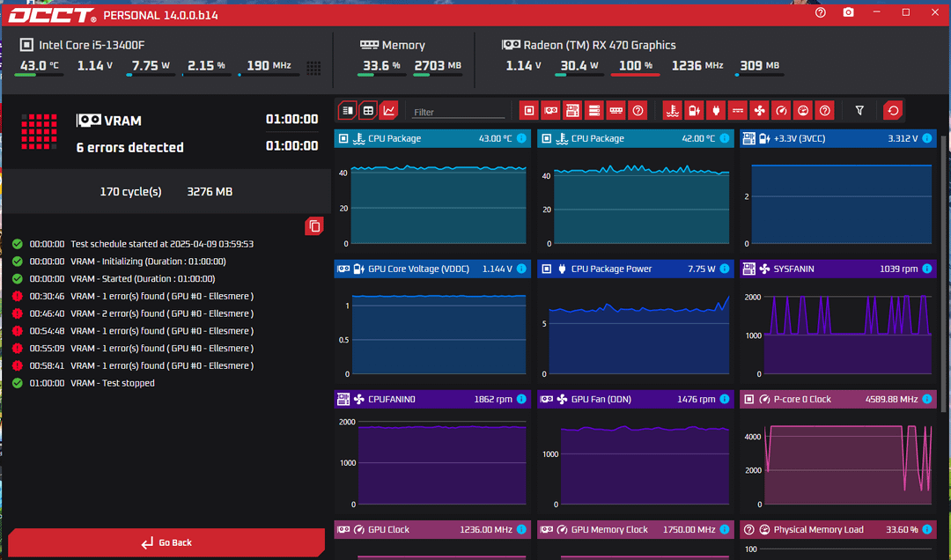Image resolution: width=951 pixels, height=560 pixels.
Task: Toggle the motherboard device filter icon
Action: pos(572,110)
